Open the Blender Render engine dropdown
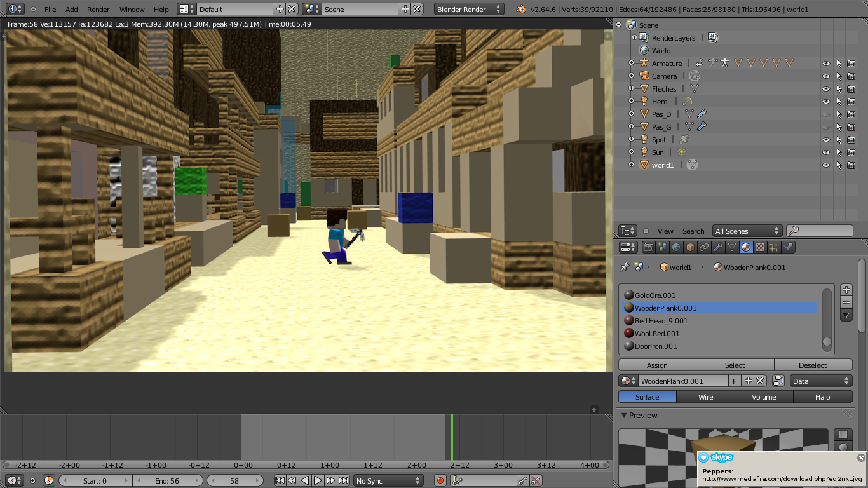Screen dimensions: 868x488 [x=469, y=9]
